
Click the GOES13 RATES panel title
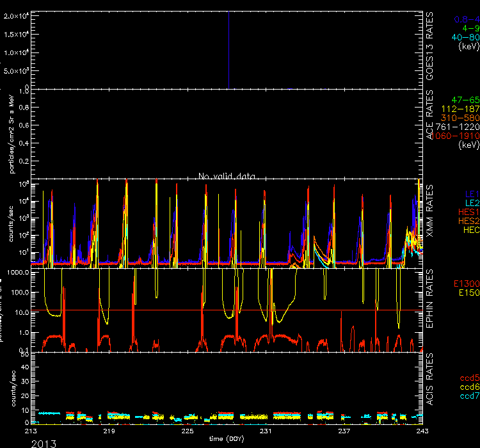click(431, 45)
